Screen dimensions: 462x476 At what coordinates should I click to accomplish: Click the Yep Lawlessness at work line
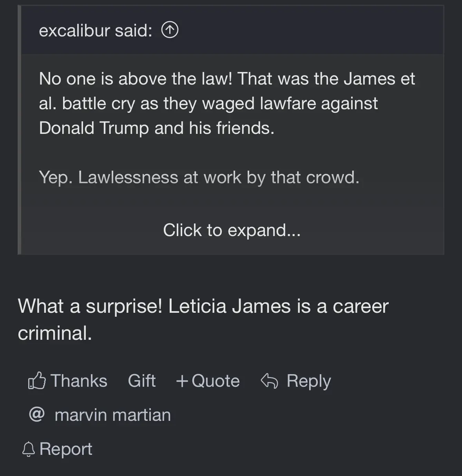[199, 177]
